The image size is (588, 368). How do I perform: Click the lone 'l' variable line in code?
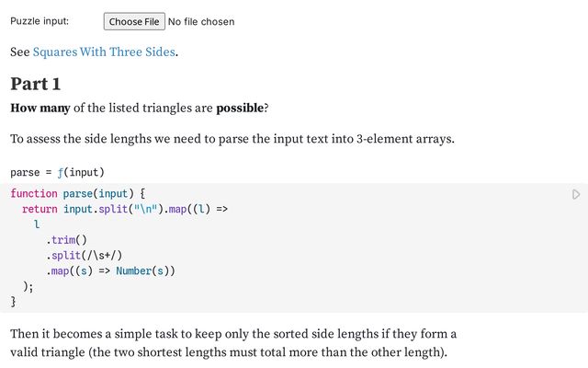click(x=37, y=224)
